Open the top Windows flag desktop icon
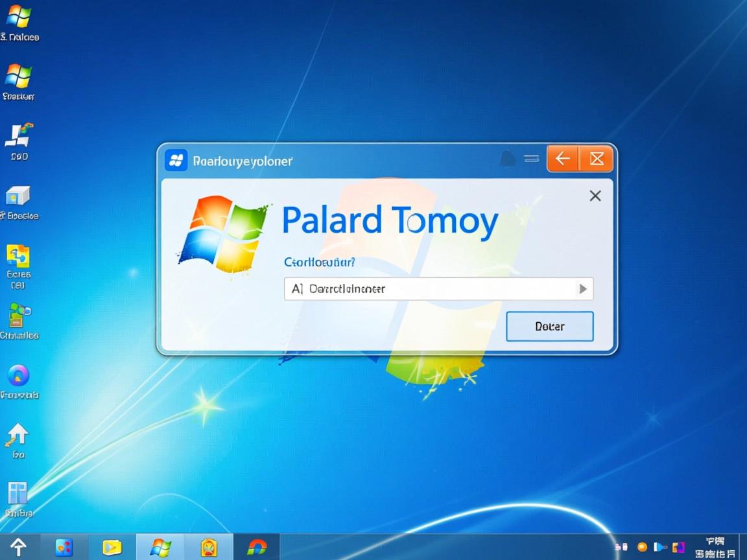This screenshot has height=560, width=747. 18,16
